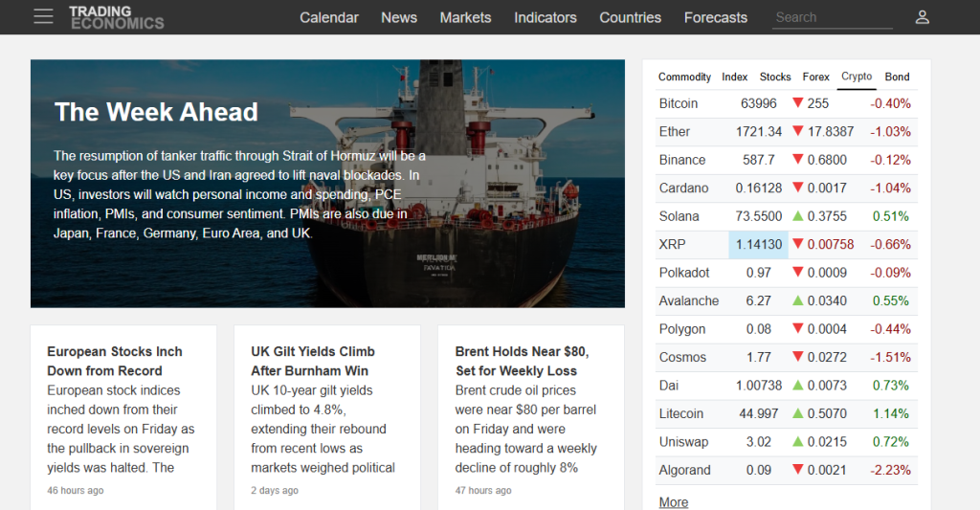Click the green up arrow in Dai row

pyautogui.click(x=797, y=385)
